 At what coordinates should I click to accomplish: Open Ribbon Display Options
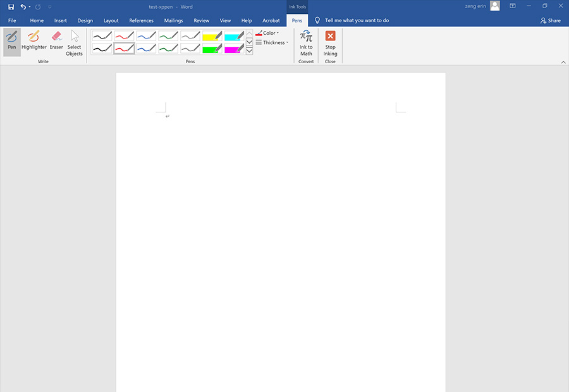point(512,6)
